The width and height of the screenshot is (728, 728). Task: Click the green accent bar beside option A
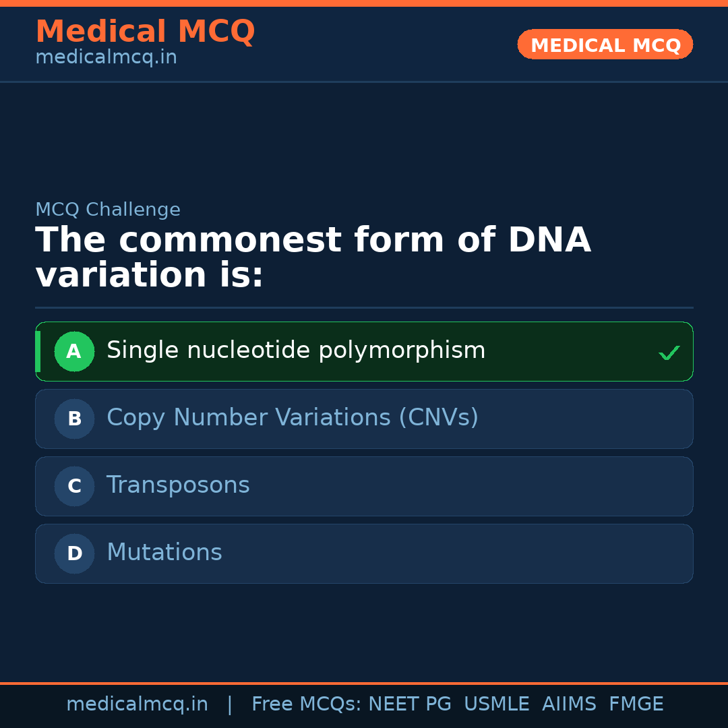[x=38, y=351]
